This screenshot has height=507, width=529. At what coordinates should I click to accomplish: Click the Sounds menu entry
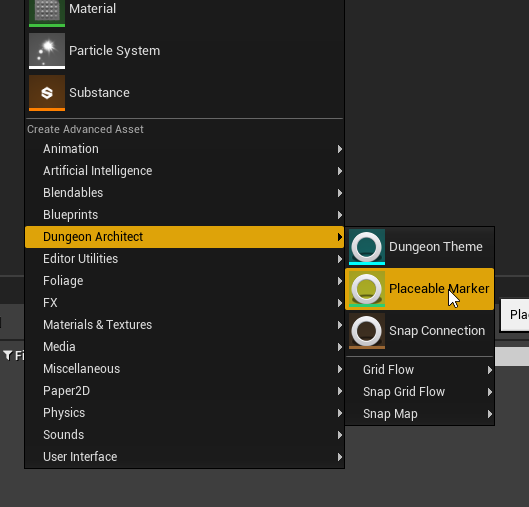[x=185, y=435]
